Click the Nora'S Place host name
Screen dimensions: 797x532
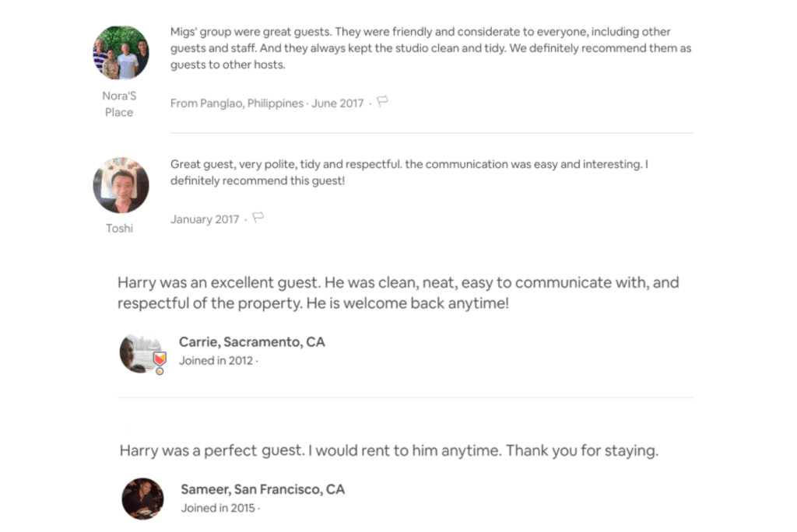pyautogui.click(x=119, y=104)
